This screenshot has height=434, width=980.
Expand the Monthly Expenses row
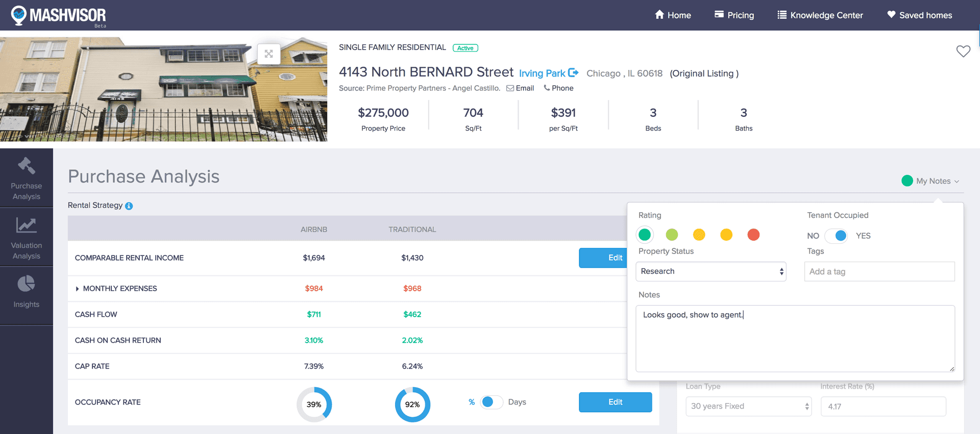[x=77, y=289]
